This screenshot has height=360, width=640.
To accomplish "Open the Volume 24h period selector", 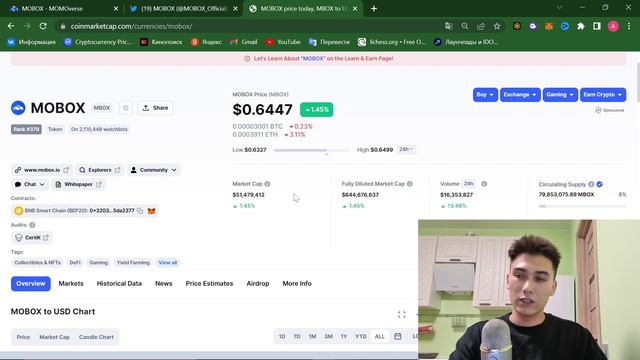I will coord(469,184).
